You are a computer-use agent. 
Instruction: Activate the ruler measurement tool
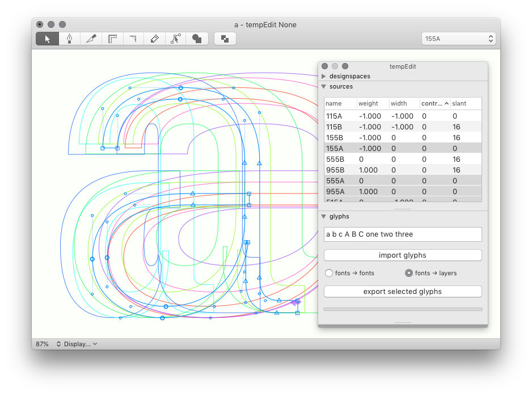click(112, 39)
